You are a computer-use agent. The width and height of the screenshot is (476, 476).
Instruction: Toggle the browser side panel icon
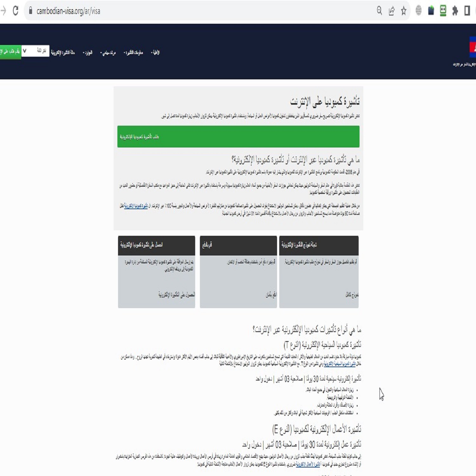point(467,11)
